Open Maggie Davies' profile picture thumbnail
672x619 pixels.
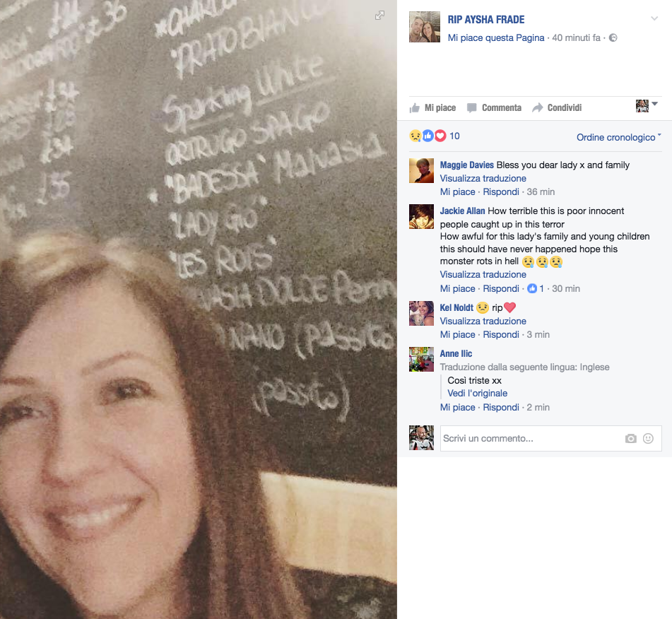tap(421, 170)
